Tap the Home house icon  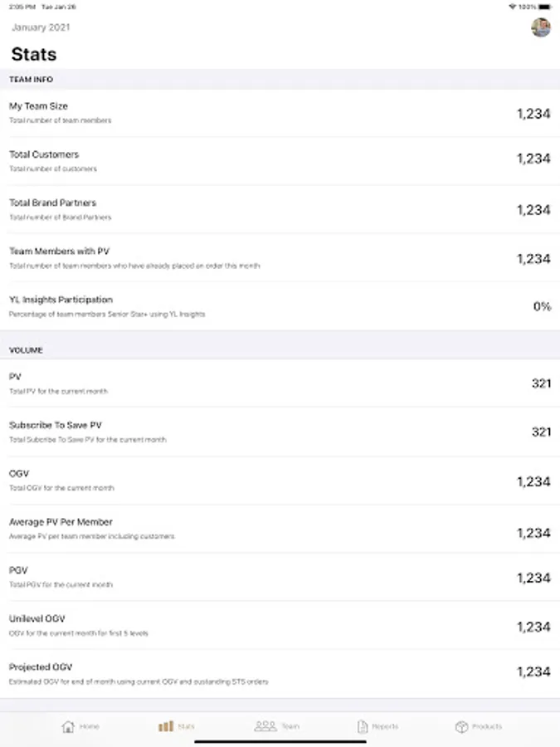[x=68, y=726]
